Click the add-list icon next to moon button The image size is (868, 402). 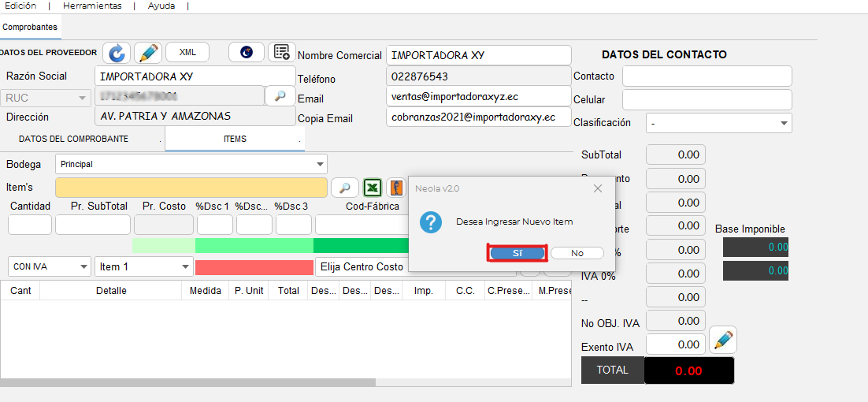[281, 52]
